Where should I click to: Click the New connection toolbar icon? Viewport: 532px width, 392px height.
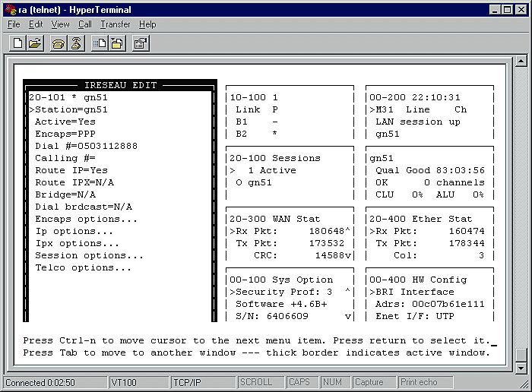(17, 43)
